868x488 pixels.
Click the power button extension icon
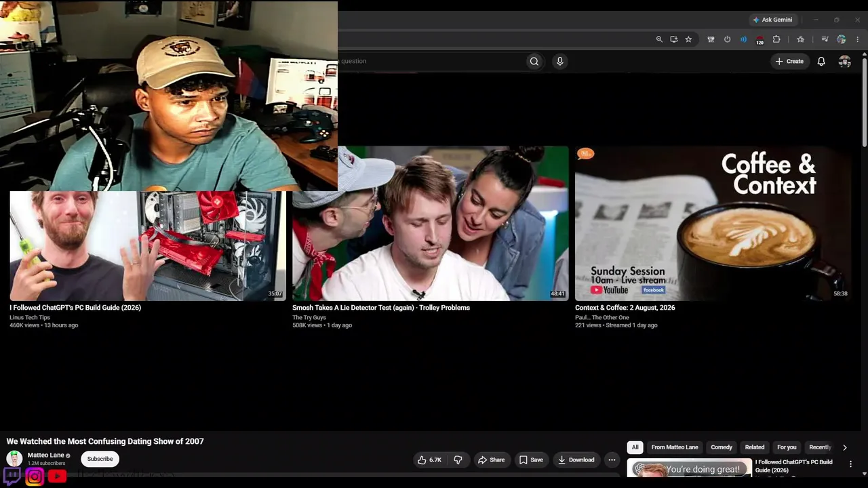point(727,39)
